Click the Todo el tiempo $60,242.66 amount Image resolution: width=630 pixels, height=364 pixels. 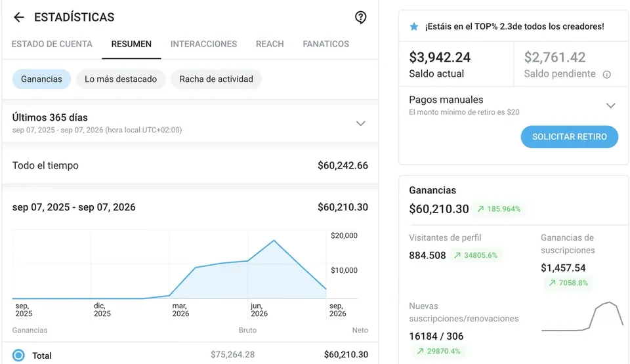coord(343,165)
